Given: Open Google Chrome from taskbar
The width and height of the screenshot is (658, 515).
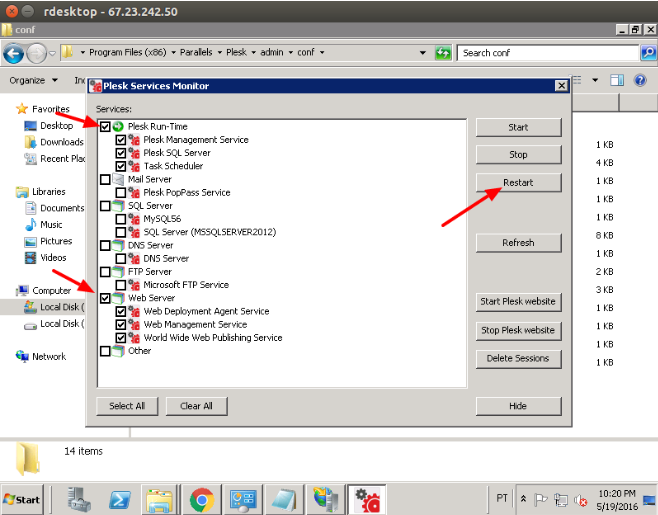Looking at the screenshot, I should point(202,499).
